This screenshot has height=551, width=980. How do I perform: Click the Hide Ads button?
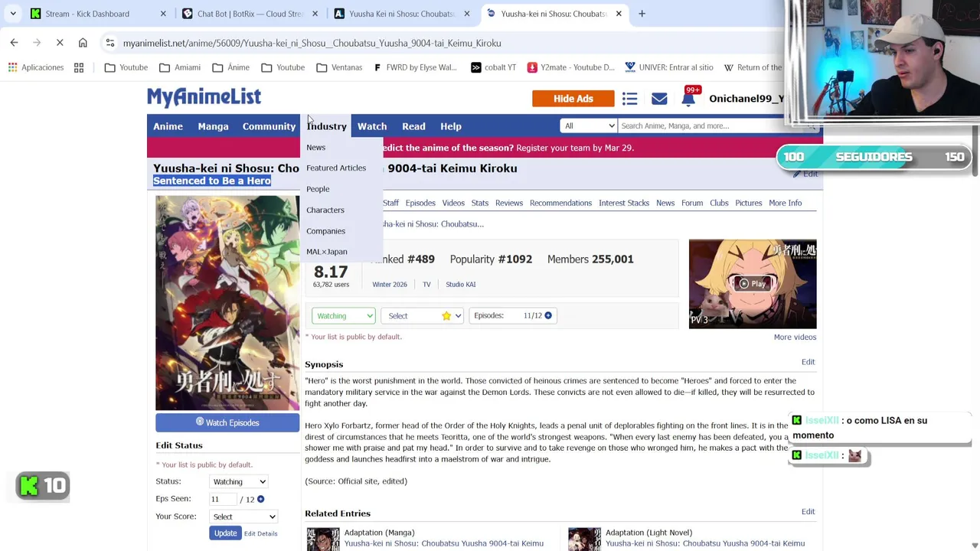(x=573, y=99)
